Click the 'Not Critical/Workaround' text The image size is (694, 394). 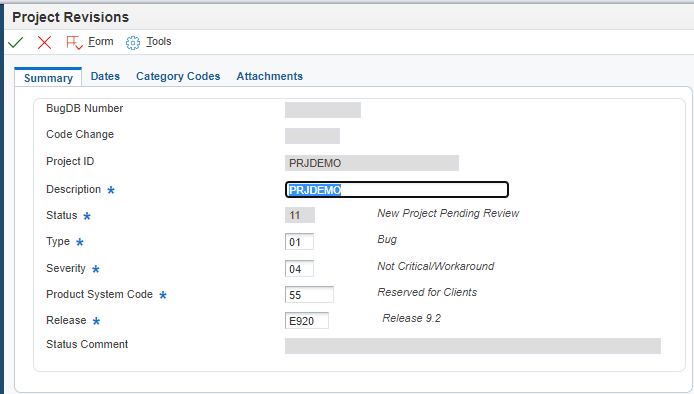436,266
